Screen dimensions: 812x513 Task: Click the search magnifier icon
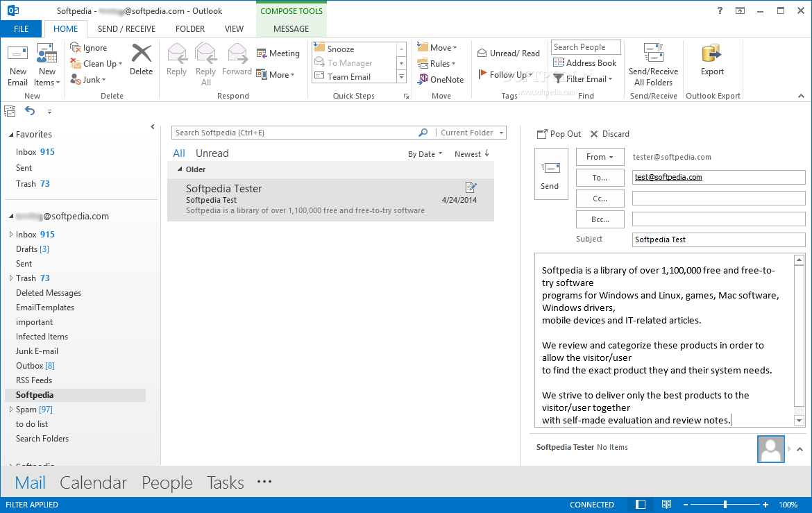click(423, 133)
